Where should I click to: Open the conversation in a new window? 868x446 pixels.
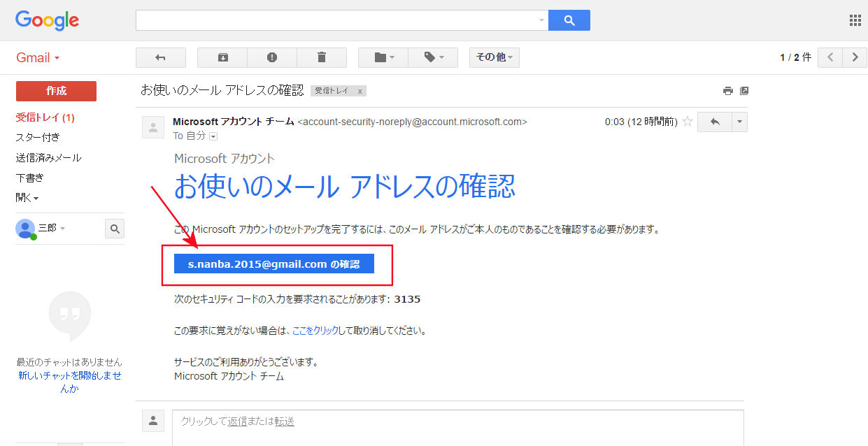tap(744, 91)
